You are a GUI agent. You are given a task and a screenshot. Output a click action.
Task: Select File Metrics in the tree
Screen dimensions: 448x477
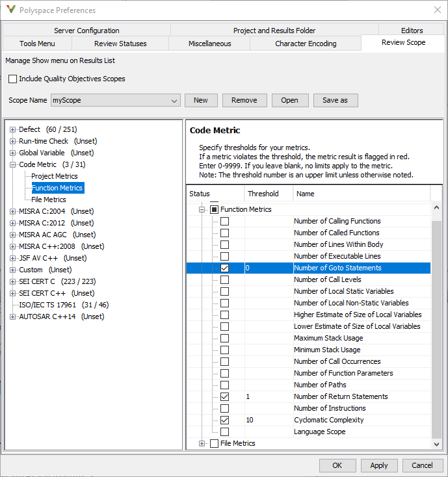point(49,200)
